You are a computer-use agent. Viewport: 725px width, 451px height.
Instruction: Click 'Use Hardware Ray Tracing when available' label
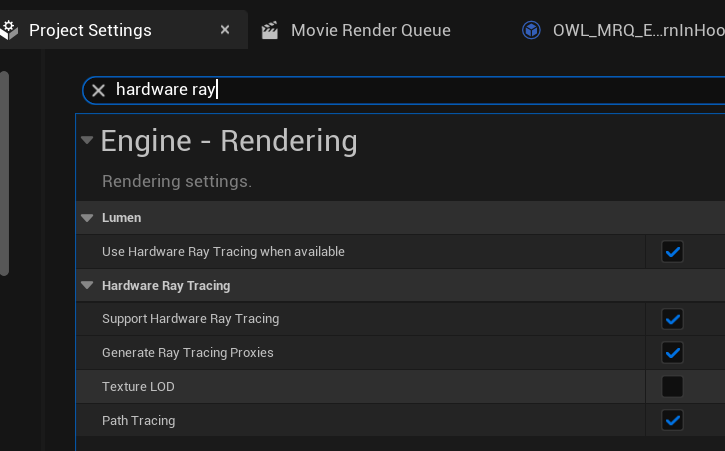223,252
